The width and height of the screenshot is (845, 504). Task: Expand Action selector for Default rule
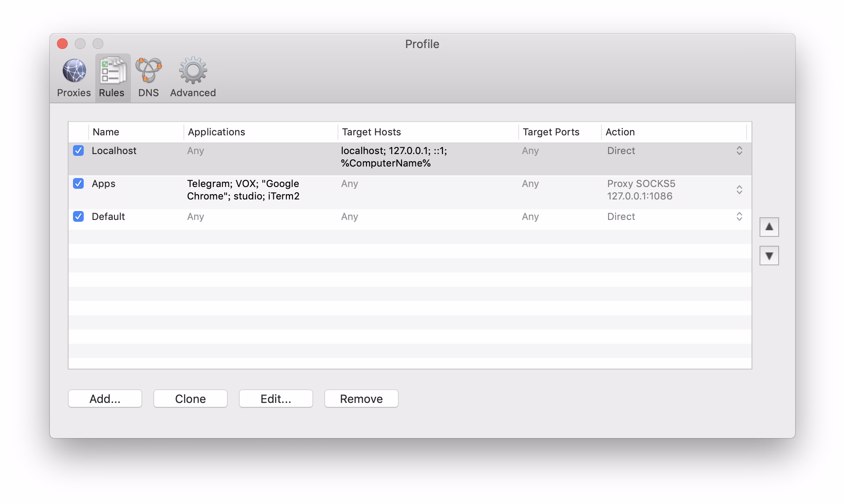739,217
